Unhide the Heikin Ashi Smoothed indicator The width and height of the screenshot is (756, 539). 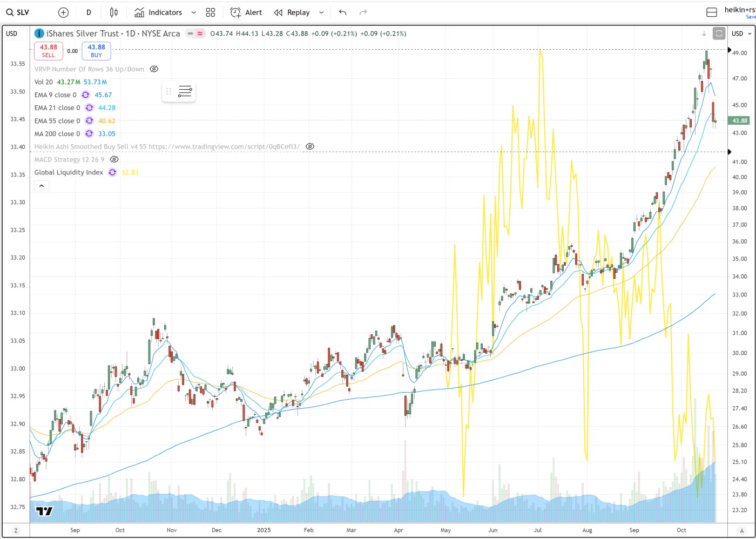[310, 146]
